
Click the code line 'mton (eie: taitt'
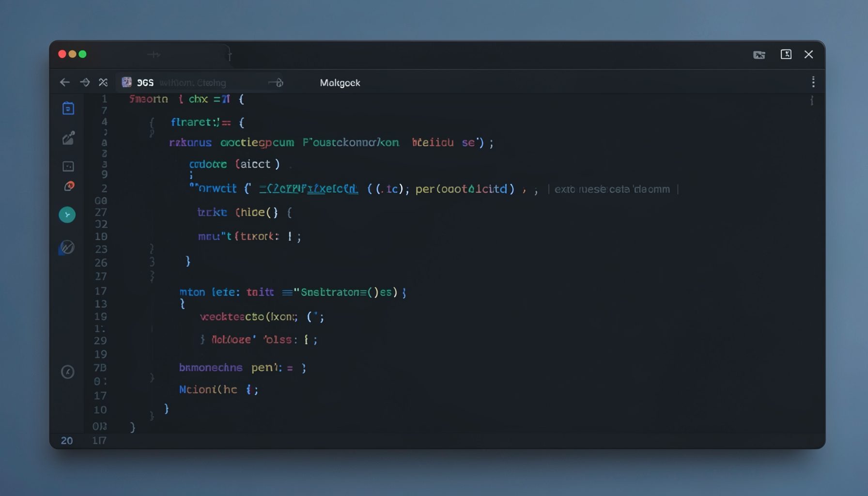click(293, 292)
